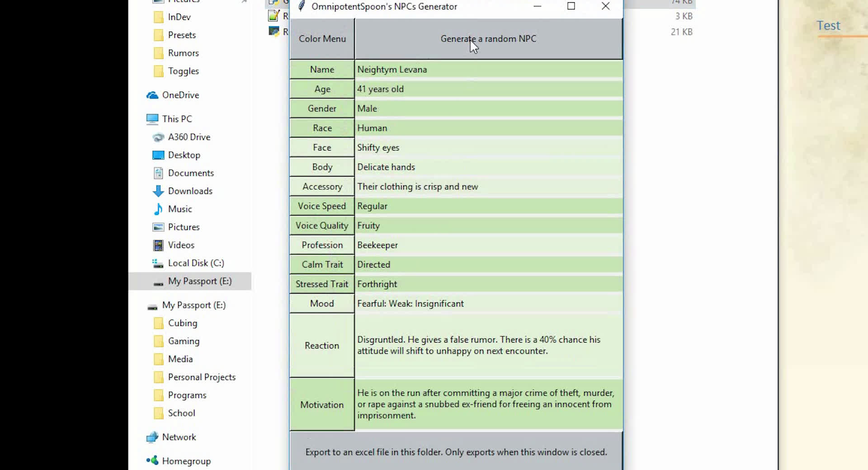Open the Programs folder

coord(180,395)
